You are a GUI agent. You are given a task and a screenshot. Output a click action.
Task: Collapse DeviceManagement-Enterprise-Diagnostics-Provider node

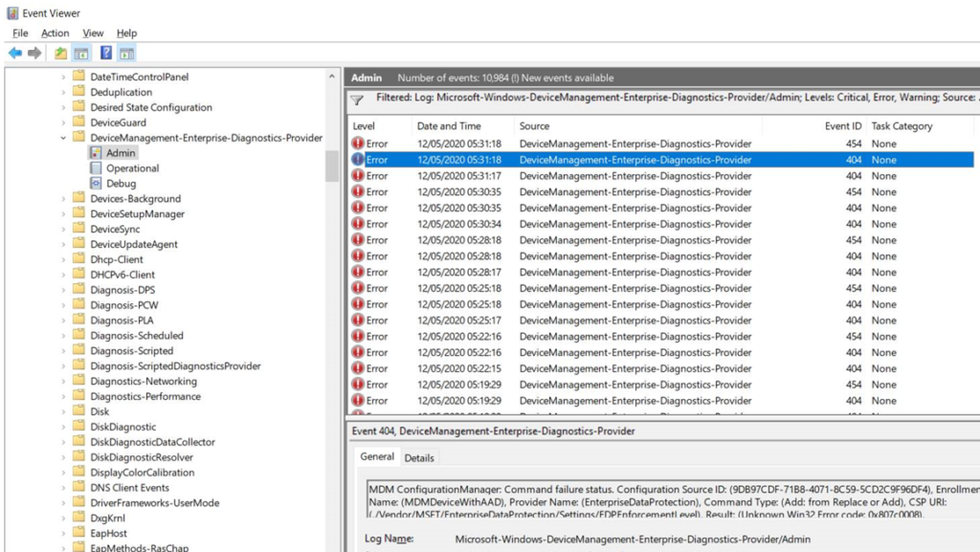click(63, 138)
